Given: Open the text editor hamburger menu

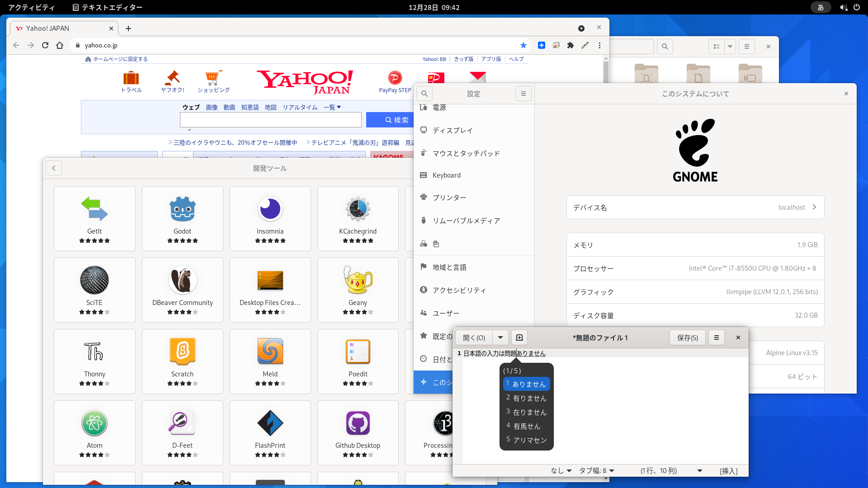Looking at the screenshot, I should (717, 338).
